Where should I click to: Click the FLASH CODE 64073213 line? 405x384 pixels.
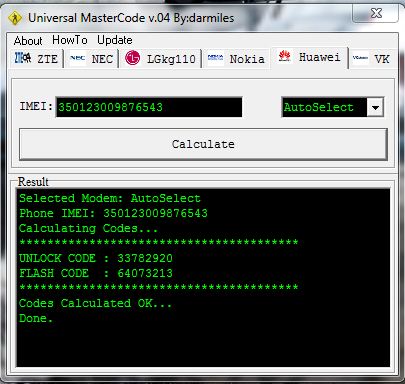pos(96,273)
